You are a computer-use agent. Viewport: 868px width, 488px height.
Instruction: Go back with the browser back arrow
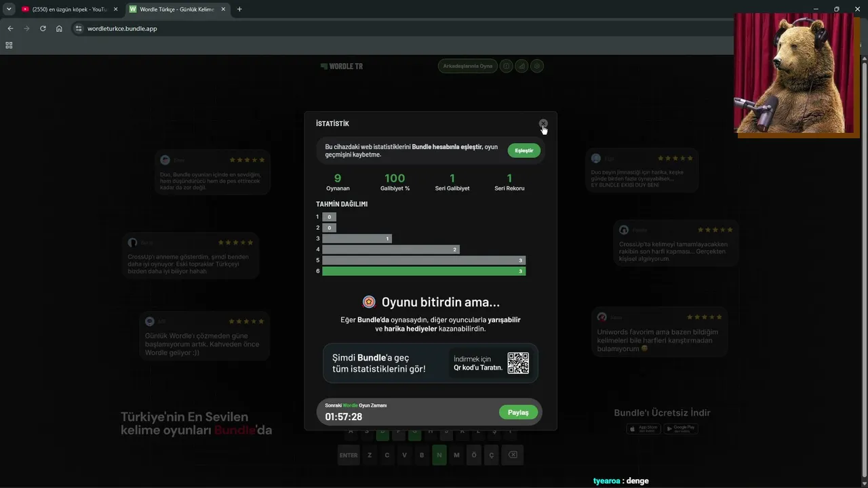[10, 28]
